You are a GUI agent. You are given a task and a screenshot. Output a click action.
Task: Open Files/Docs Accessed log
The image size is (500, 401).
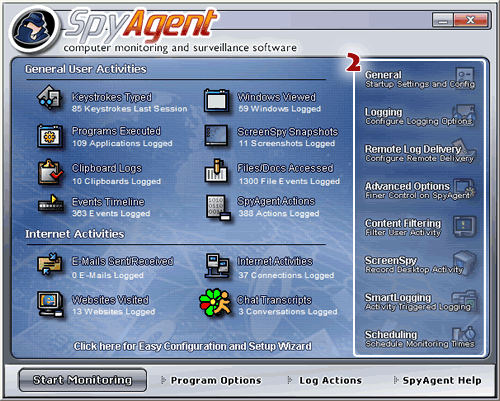click(x=285, y=168)
